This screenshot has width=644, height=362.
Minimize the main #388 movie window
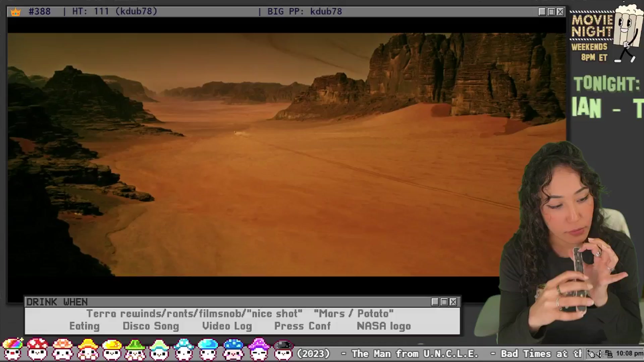(x=542, y=12)
